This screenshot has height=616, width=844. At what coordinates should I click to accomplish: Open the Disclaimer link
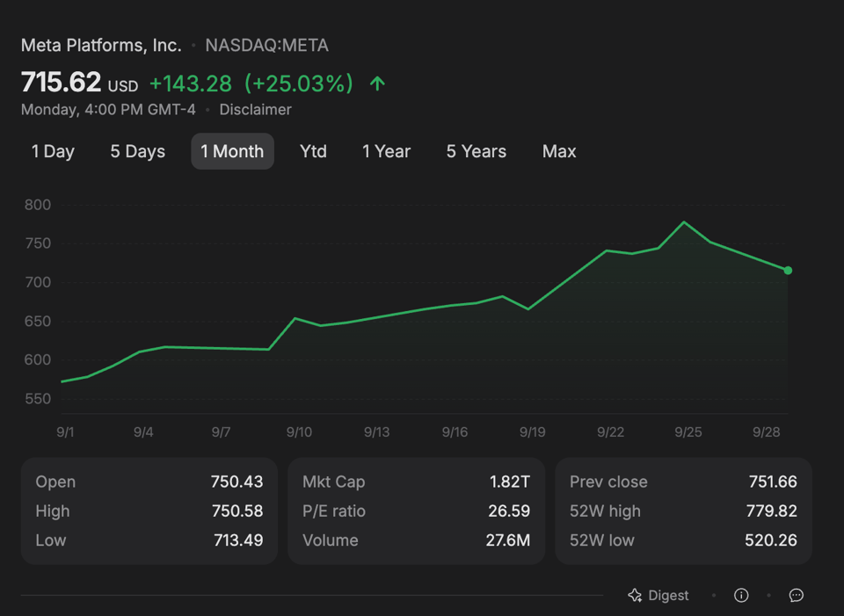[x=255, y=110]
